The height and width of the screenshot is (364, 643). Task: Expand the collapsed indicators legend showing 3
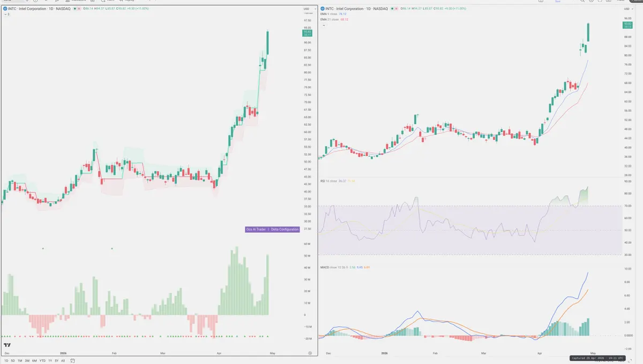pos(6,14)
